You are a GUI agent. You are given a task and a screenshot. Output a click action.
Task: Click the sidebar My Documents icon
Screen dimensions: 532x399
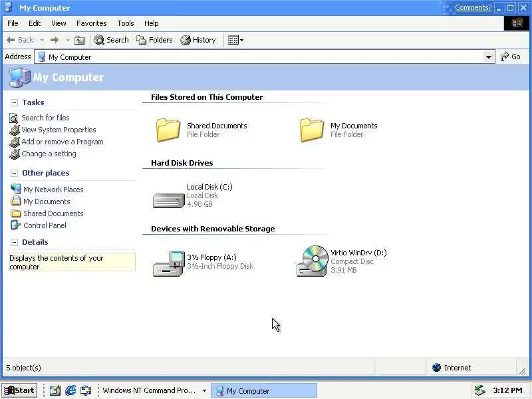click(15, 201)
